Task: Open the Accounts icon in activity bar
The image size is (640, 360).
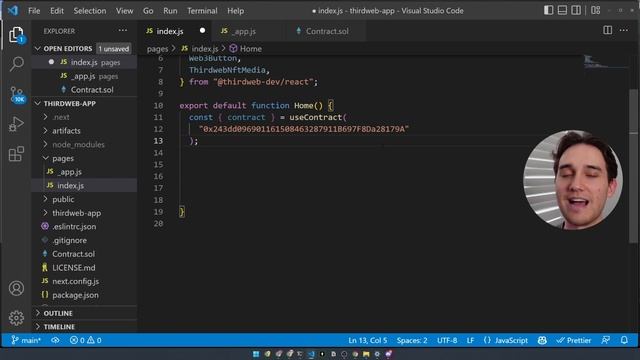Action: [16, 288]
